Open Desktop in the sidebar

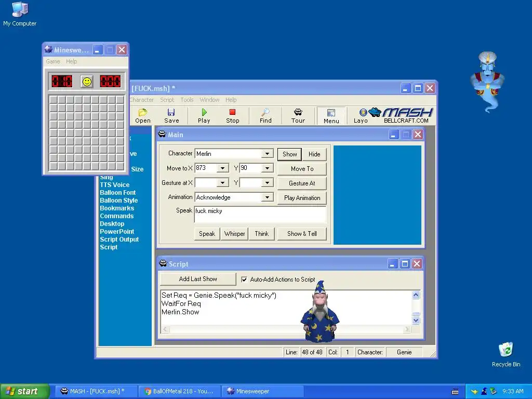pos(112,223)
